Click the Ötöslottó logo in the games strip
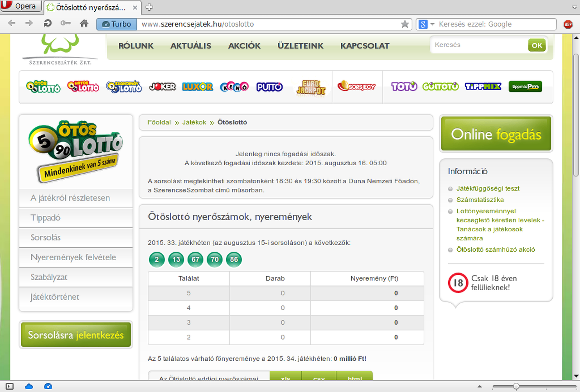This screenshot has height=392, width=580. click(x=43, y=86)
